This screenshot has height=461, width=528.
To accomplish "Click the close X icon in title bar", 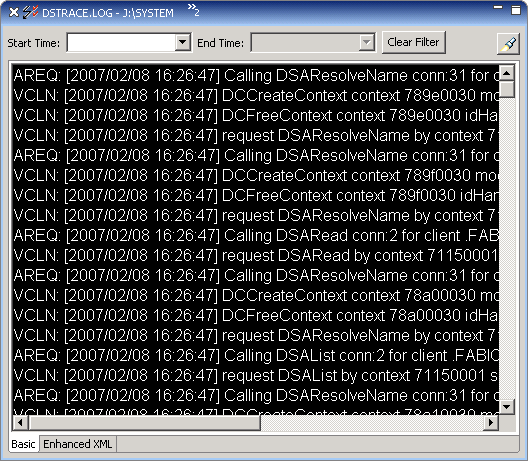I will coord(13,12).
